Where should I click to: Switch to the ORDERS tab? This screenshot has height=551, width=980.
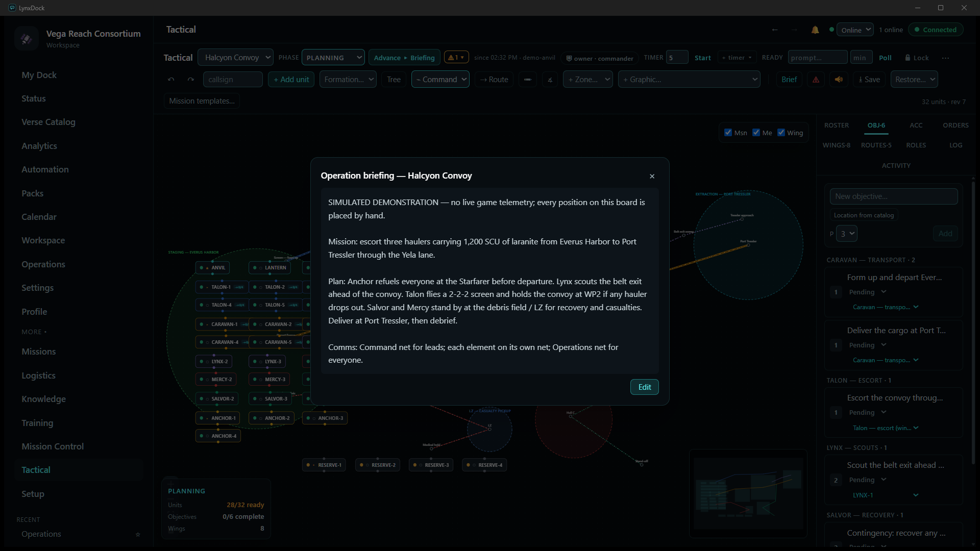[x=955, y=126]
